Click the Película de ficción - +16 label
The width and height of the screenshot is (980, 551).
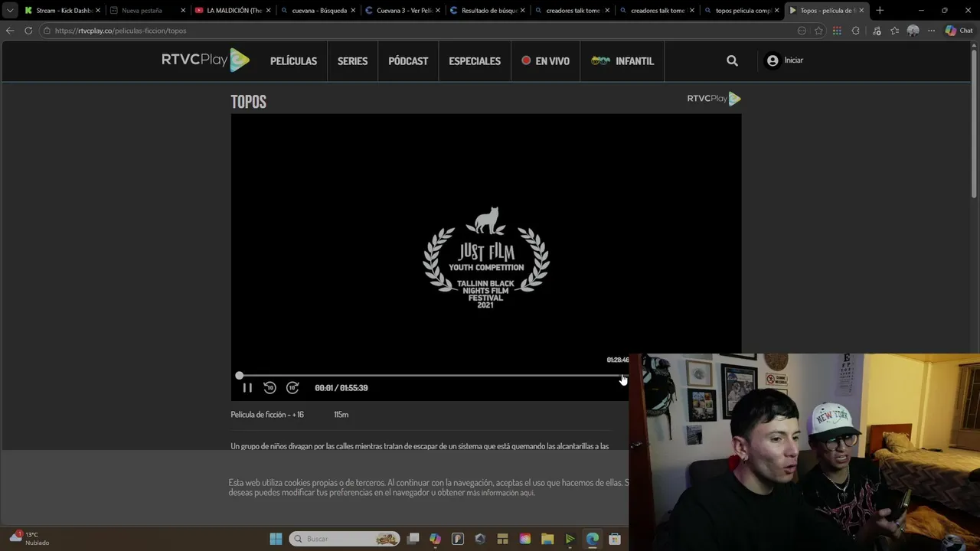[267, 415]
